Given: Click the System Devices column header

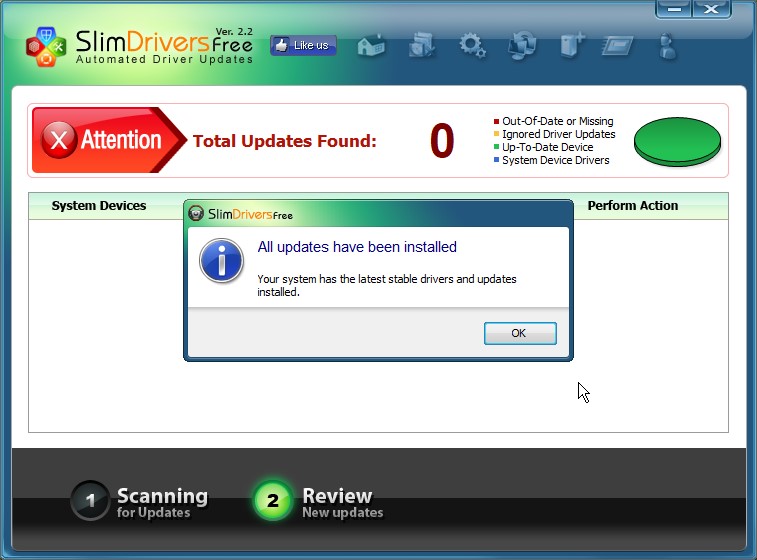Looking at the screenshot, I should click(x=99, y=206).
